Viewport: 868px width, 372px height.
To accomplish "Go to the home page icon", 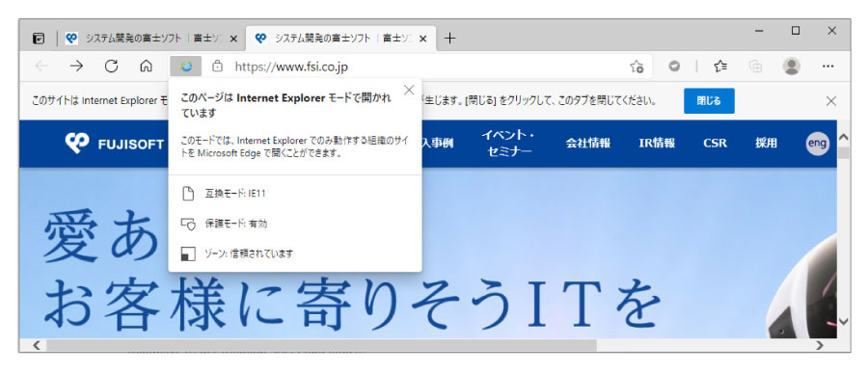I will (147, 66).
